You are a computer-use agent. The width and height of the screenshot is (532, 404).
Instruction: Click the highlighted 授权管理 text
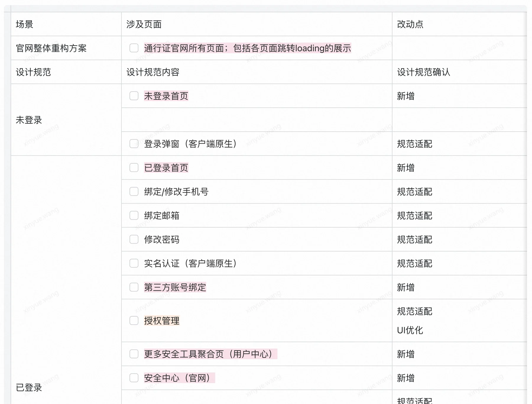(162, 321)
